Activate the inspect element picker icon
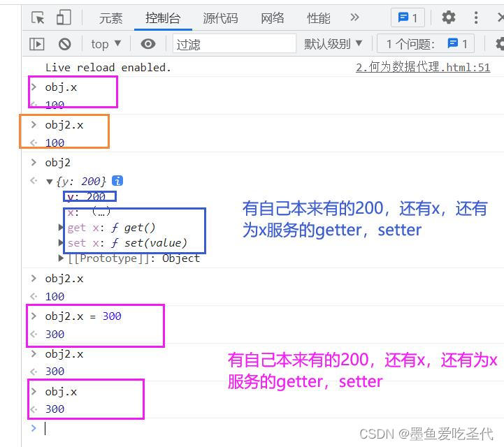 pyautogui.click(x=38, y=17)
